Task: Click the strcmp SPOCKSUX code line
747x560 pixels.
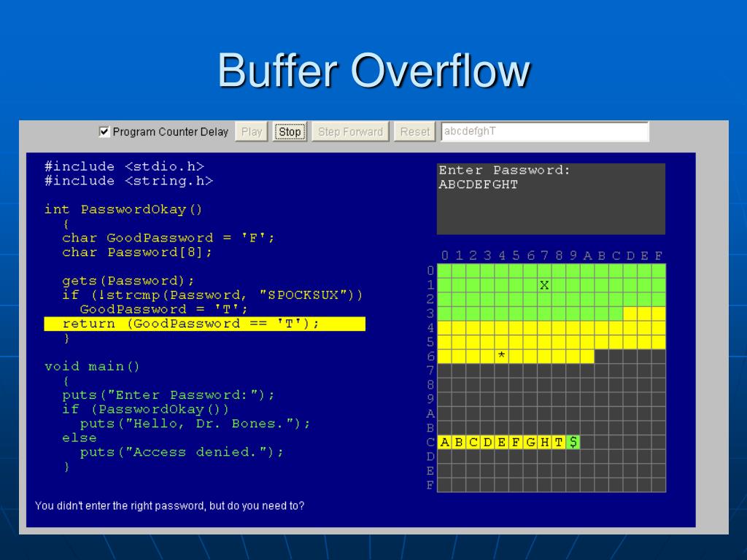Action: click(212, 295)
